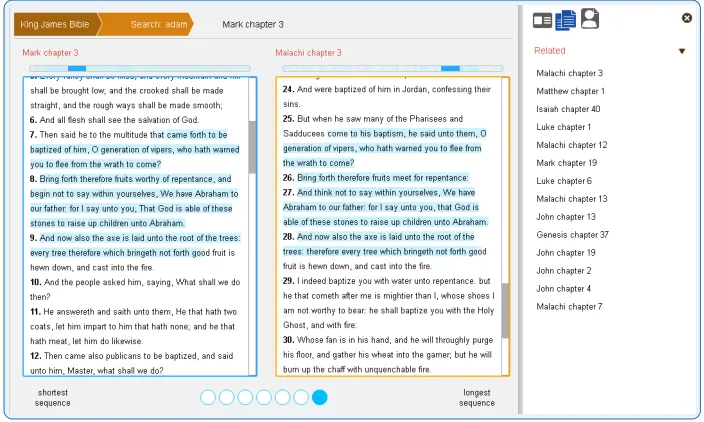Click verse 6 in the left pane

coord(114,120)
